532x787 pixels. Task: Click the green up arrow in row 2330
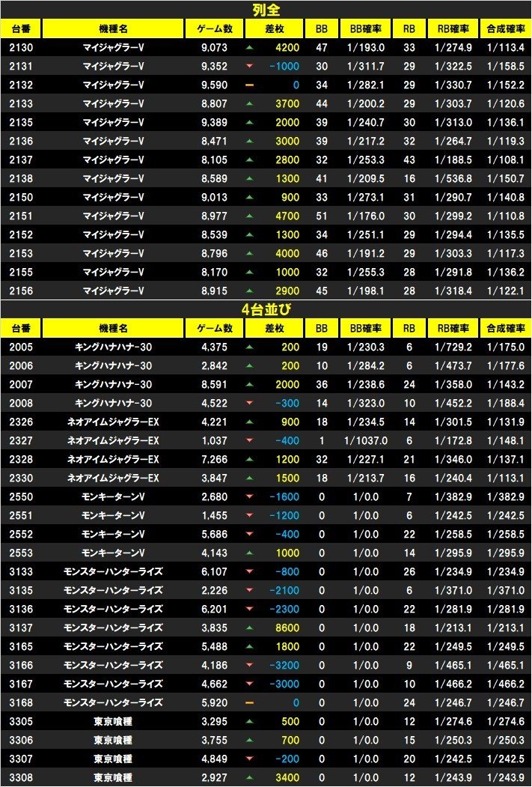tap(250, 478)
